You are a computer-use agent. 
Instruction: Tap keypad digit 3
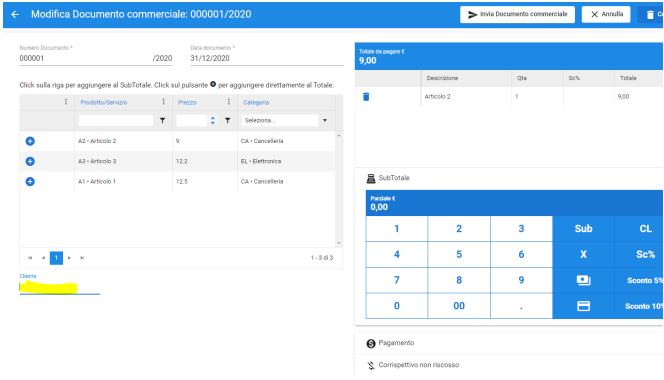(x=521, y=229)
